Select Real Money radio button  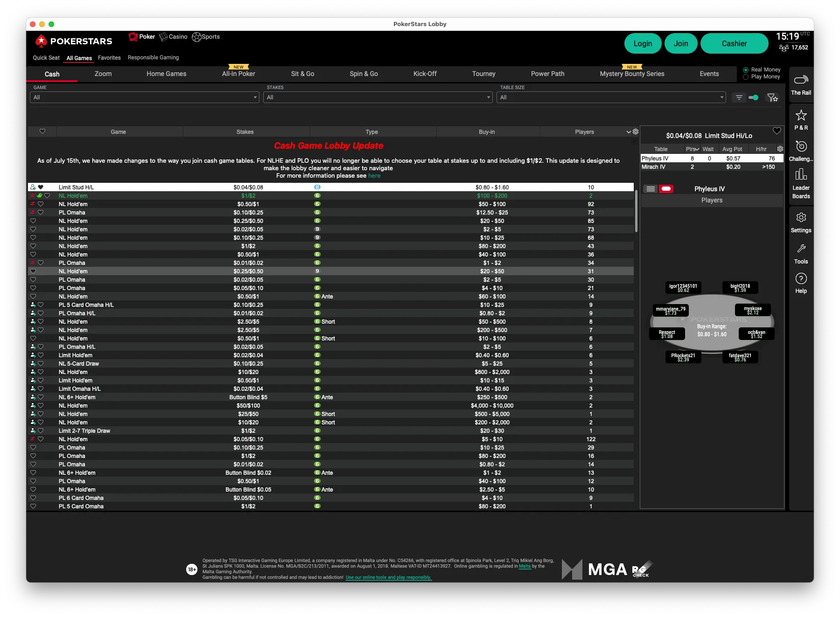click(x=746, y=70)
